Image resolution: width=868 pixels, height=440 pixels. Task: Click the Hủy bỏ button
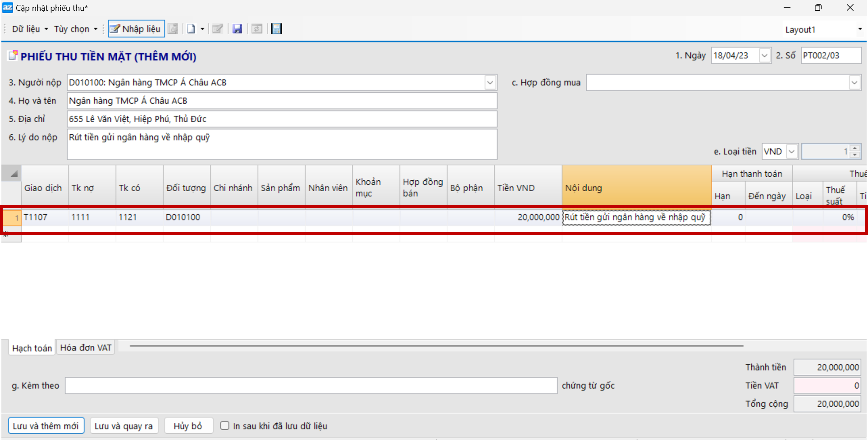(188, 426)
